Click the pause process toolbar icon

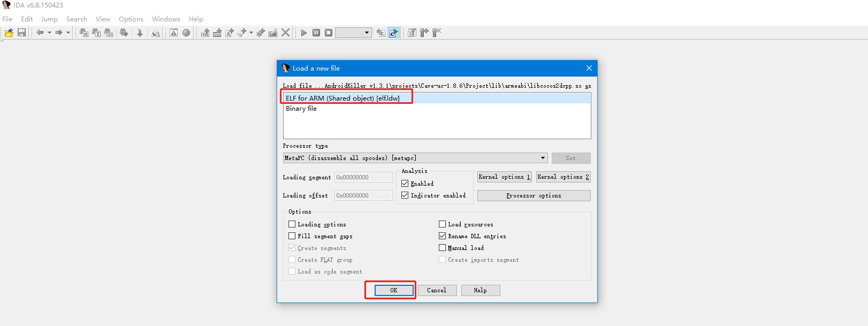[316, 33]
